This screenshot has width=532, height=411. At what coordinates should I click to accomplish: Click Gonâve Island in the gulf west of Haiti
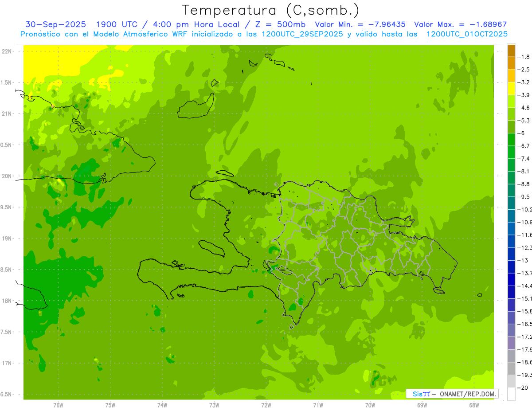pyautogui.click(x=211, y=248)
